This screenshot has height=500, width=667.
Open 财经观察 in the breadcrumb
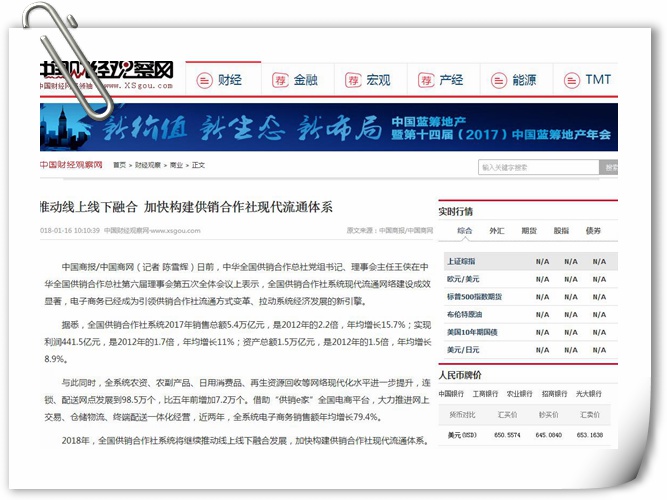pyautogui.click(x=148, y=165)
